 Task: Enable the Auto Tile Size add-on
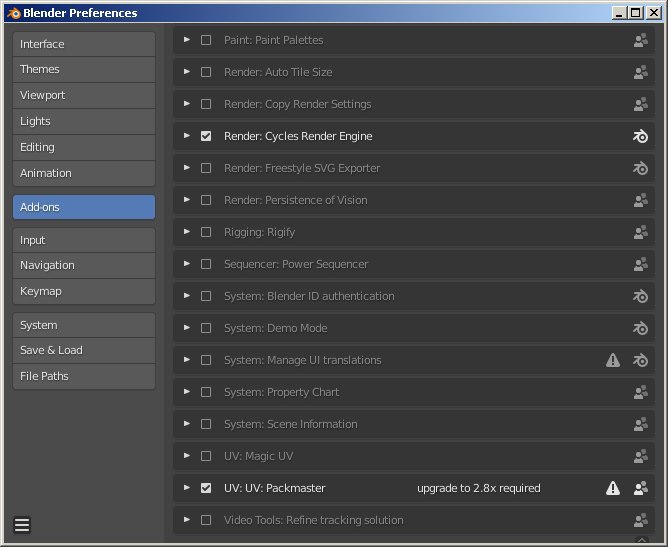206,72
